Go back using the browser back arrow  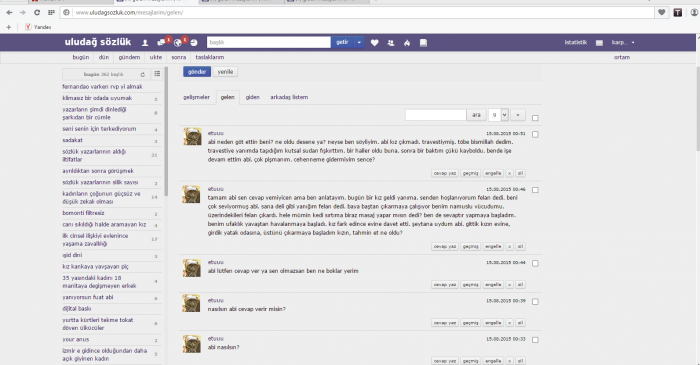tap(9, 12)
